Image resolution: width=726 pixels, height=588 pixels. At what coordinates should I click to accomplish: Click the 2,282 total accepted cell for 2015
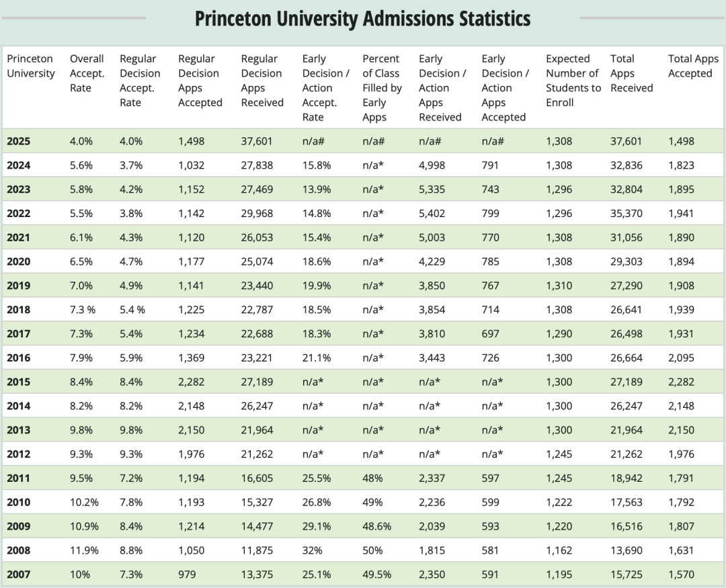click(x=681, y=382)
